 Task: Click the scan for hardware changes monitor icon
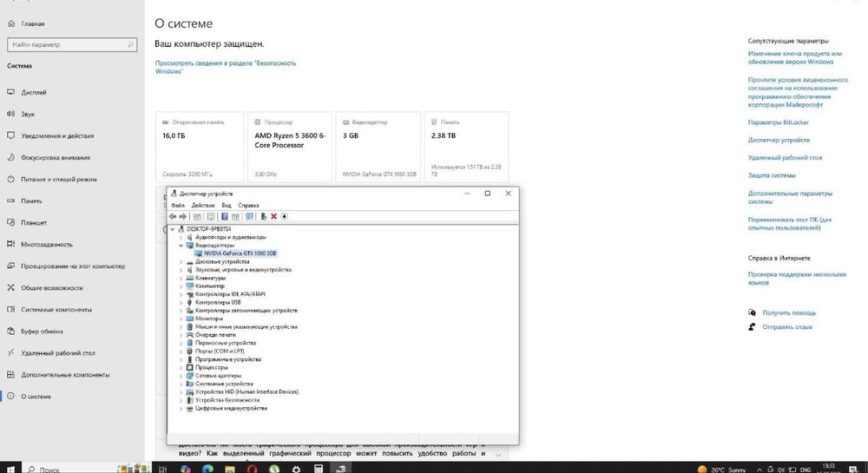[x=250, y=217]
